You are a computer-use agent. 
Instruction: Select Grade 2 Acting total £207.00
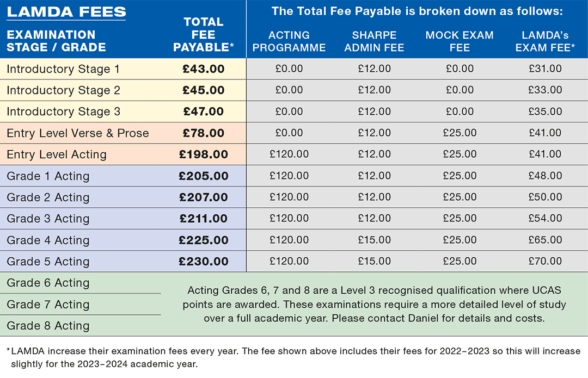tap(204, 197)
